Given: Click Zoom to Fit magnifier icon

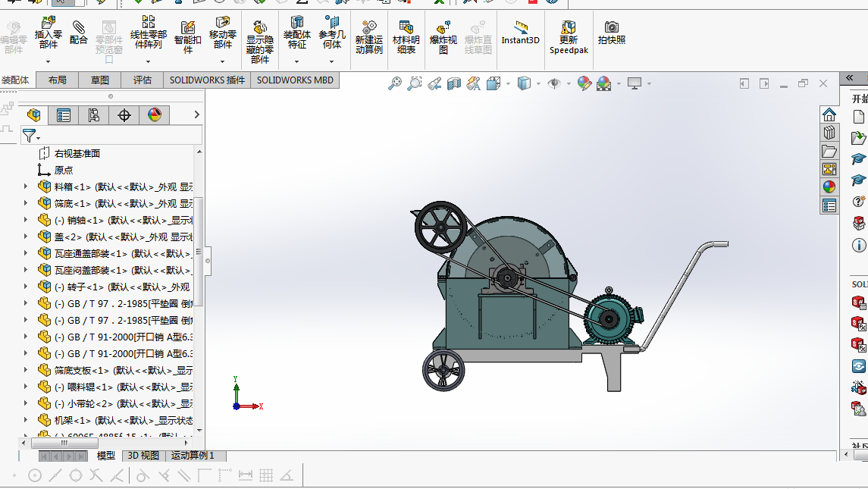Looking at the screenshot, I should click(395, 83).
